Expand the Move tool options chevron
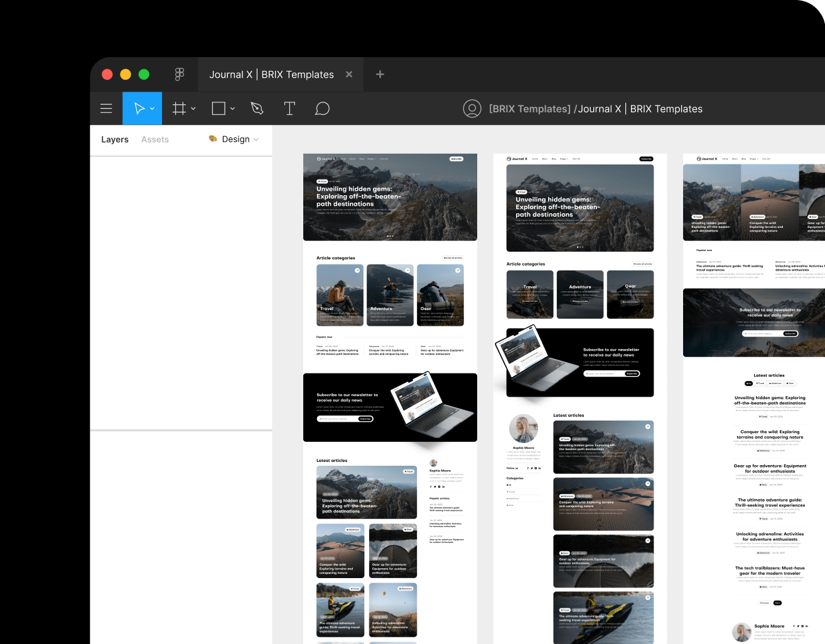 click(x=152, y=109)
